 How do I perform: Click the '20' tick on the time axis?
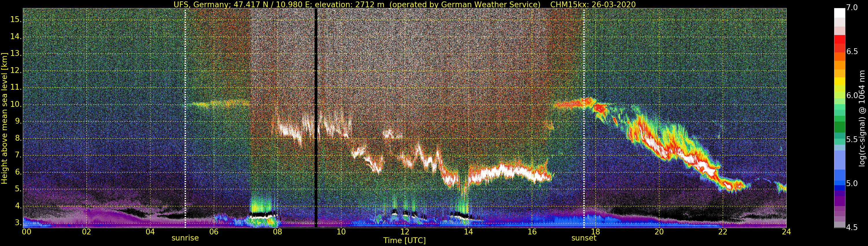pos(659,232)
